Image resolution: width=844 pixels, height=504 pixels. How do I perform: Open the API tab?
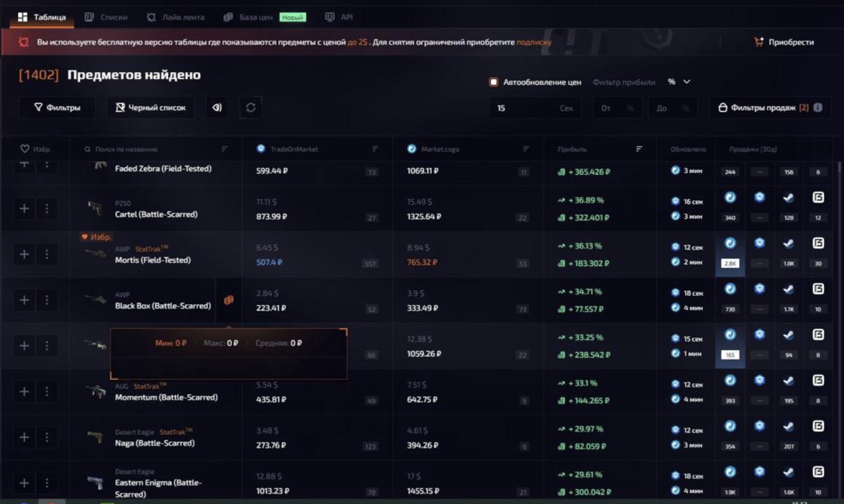pyautogui.click(x=339, y=17)
